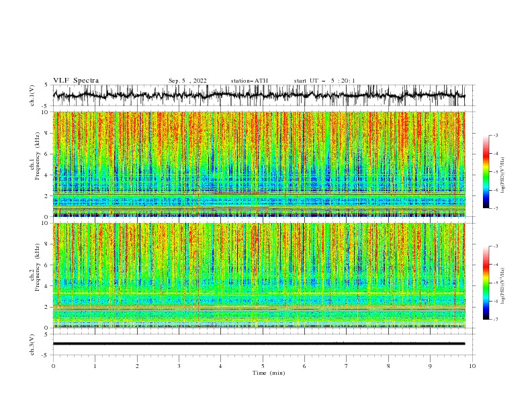Viewport: 532px width, 411px height.
Task: Click the "-7" tick on the lower color bar
Action: point(495,320)
